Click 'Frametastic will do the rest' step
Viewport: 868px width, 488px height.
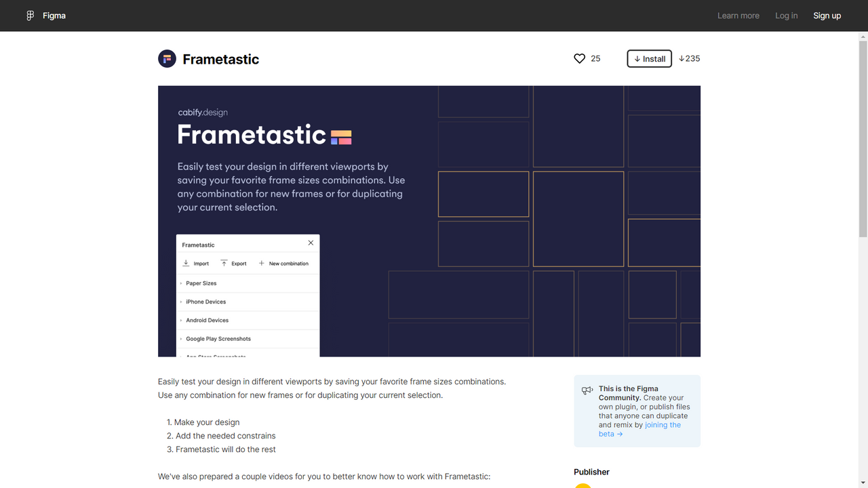pos(226,449)
